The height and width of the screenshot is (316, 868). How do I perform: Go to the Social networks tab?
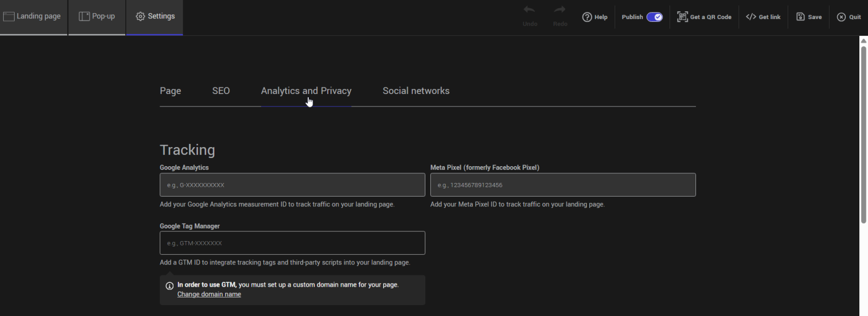(416, 91)
